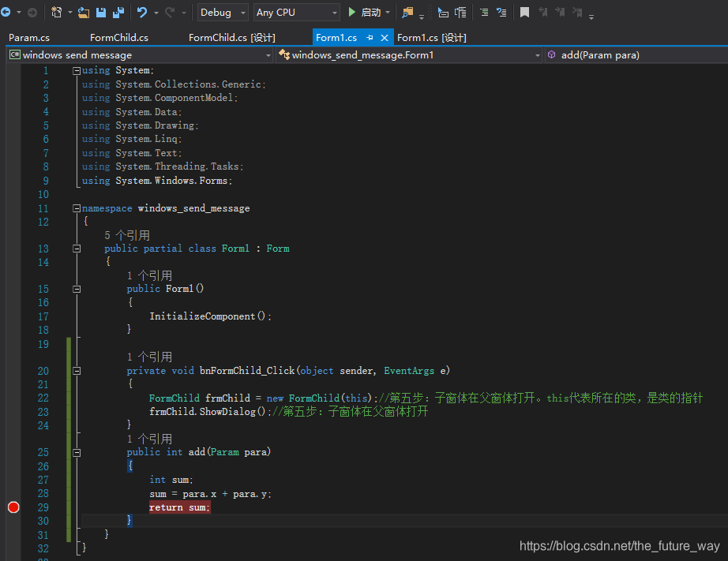Click 'using System.Windows.Forms;' on line 9
The height and width of the screenshot is (561, 728).
[x=157, y=181]
